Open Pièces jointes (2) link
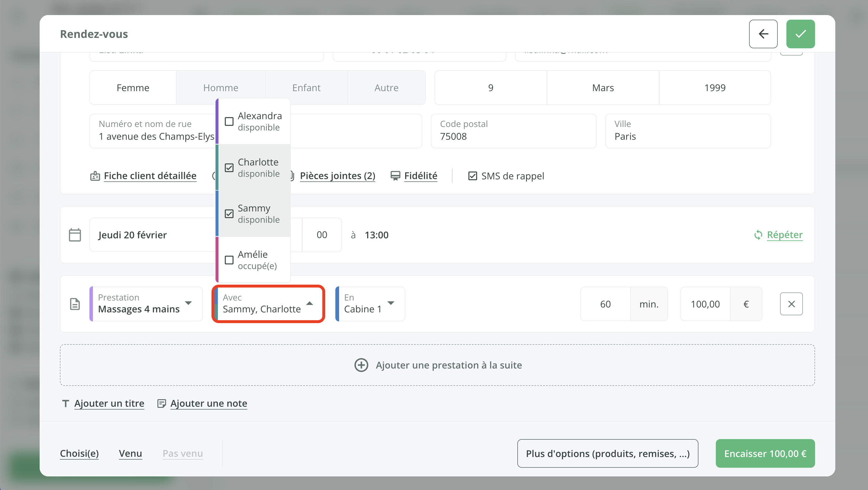Screen dimensions: 868x490 [337, 176]
